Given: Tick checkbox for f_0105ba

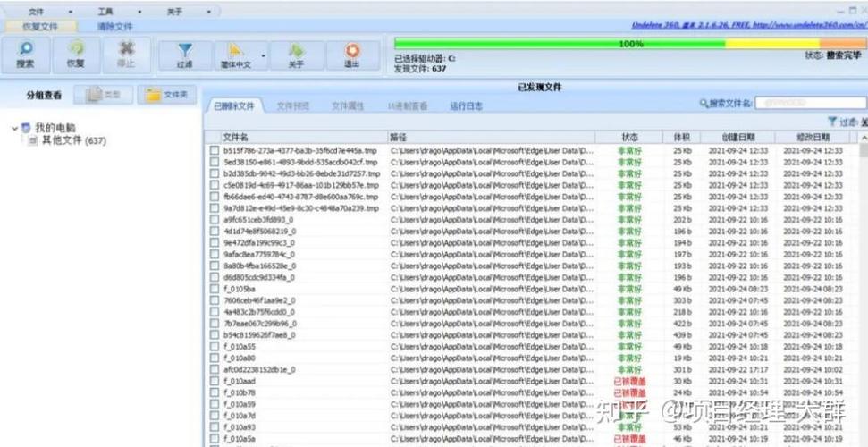Looking at the screenshot, I should point(215,289).
